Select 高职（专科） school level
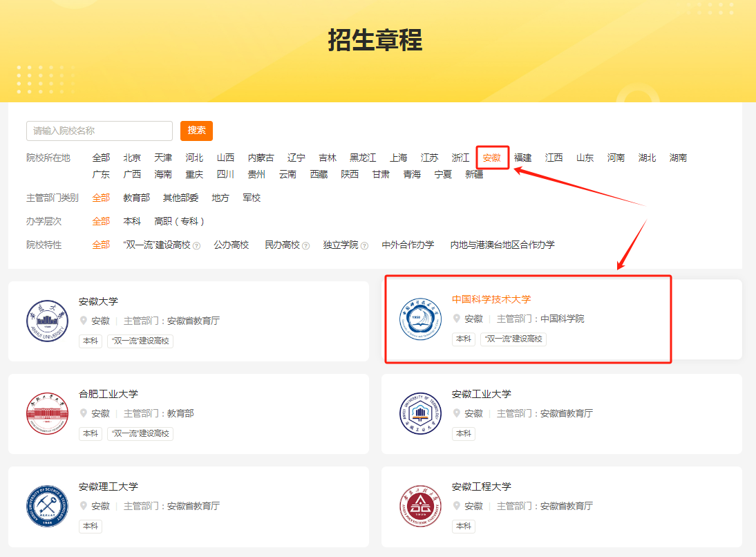 [180, 221]
